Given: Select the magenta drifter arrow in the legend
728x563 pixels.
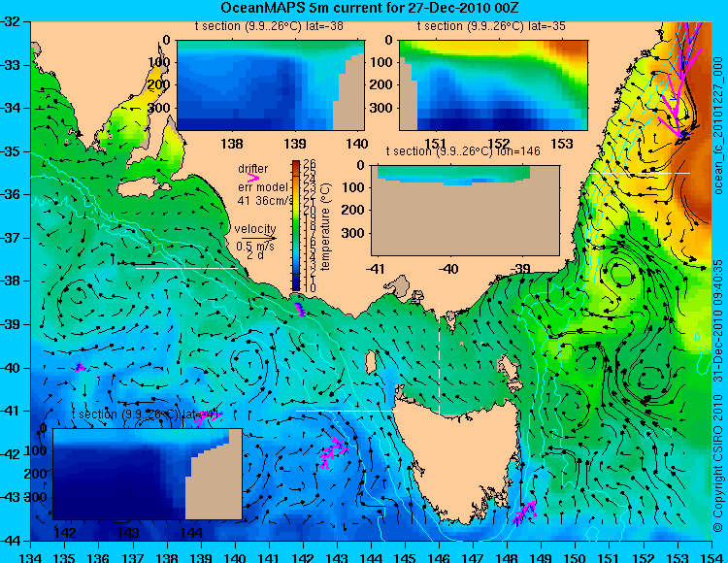Looking at the screenshot, I should pos(253,178).
